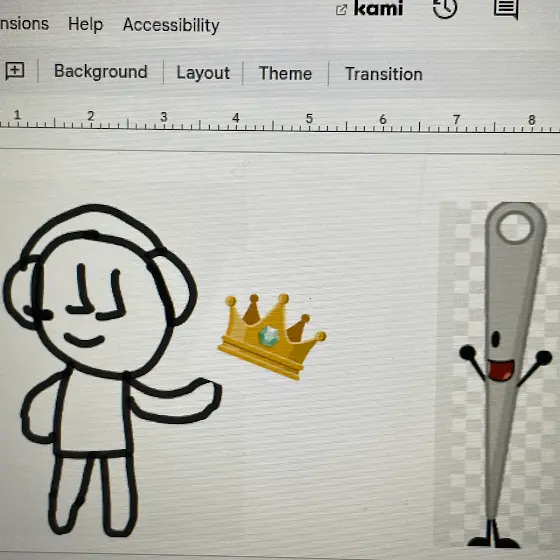Open the Help menu
The width and height of the screenshot is (560, 560).
85,25
